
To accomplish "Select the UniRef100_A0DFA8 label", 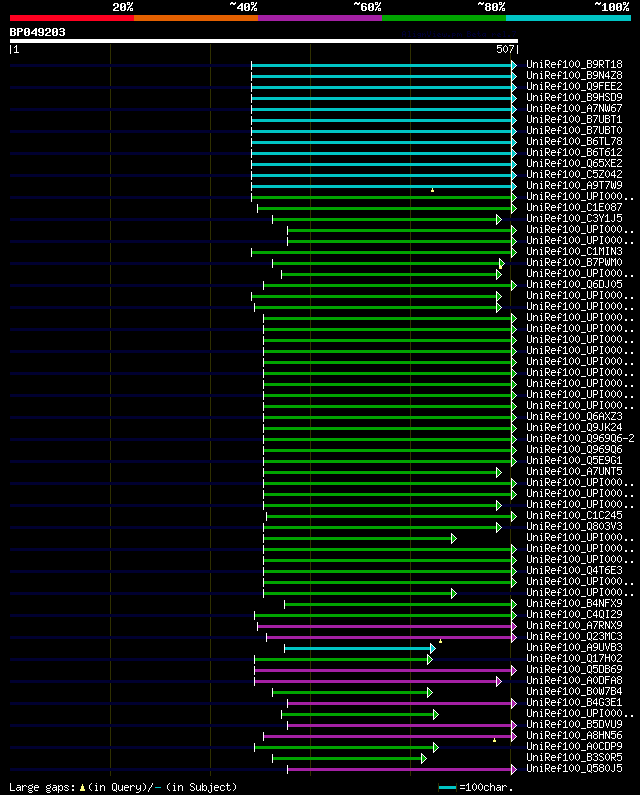I will tap(574, 680).
